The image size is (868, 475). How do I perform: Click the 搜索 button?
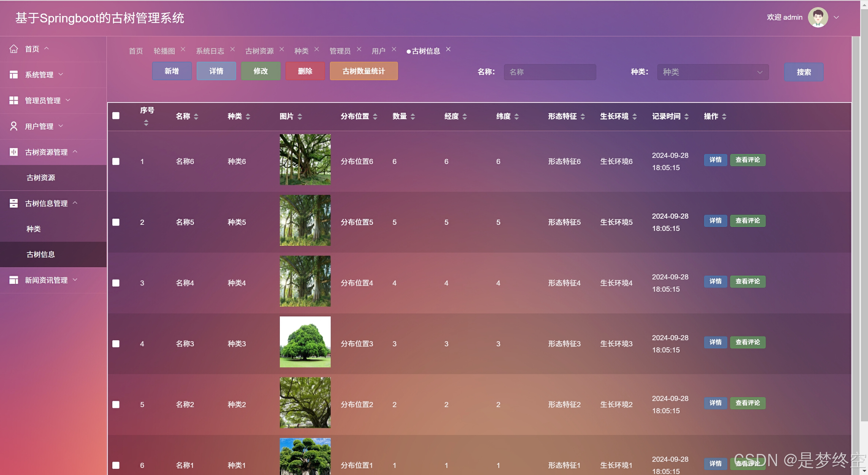804,72
